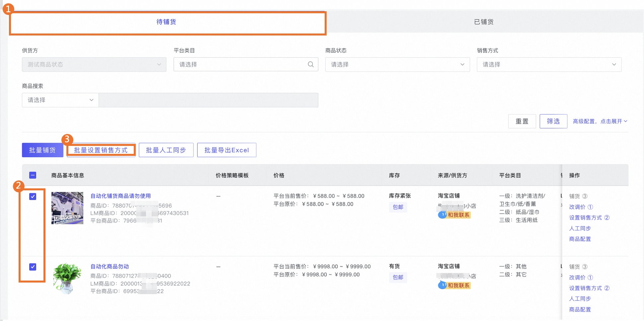Click the 商品基本信息 column header
Viewport: 644px width, 321px height.
click(68, 175)
